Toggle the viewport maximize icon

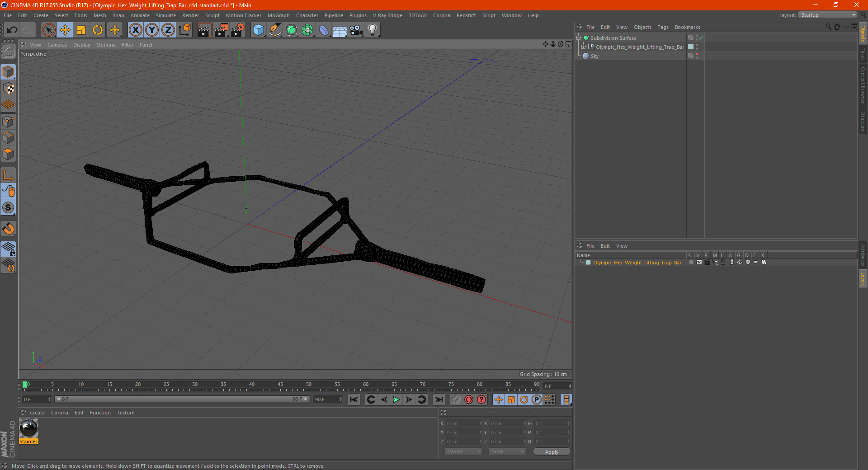568,44
